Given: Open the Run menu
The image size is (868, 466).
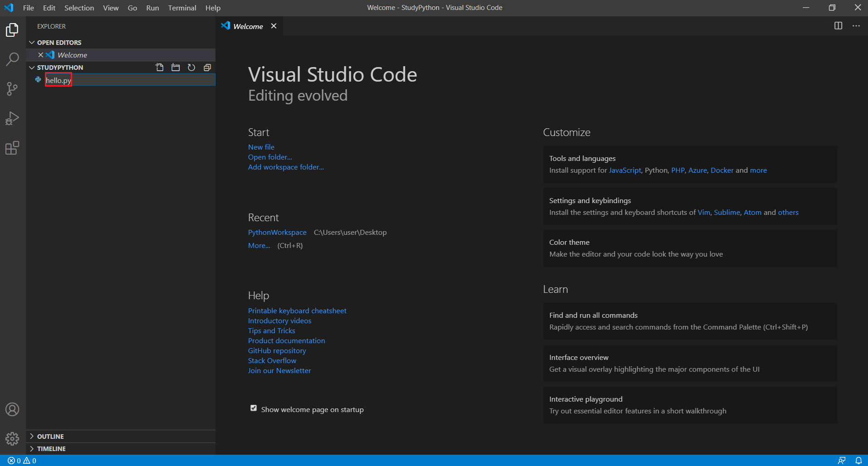Looking at the screenshot, I should [x=152, y=8].
